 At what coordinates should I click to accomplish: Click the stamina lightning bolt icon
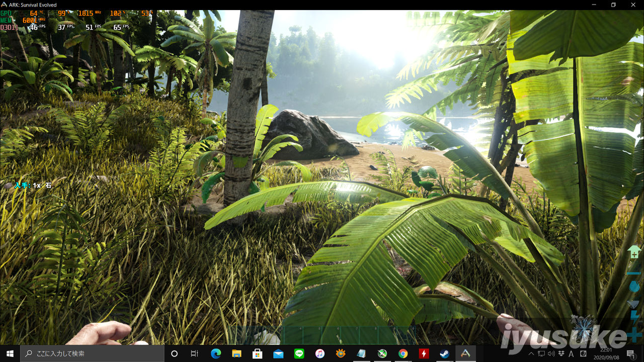pyautogui.click(x=635, y=318)
